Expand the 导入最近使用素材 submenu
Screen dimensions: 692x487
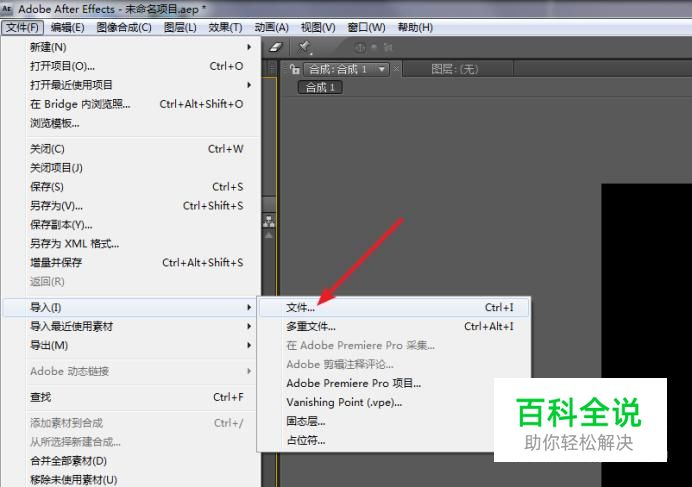point(131,326)
